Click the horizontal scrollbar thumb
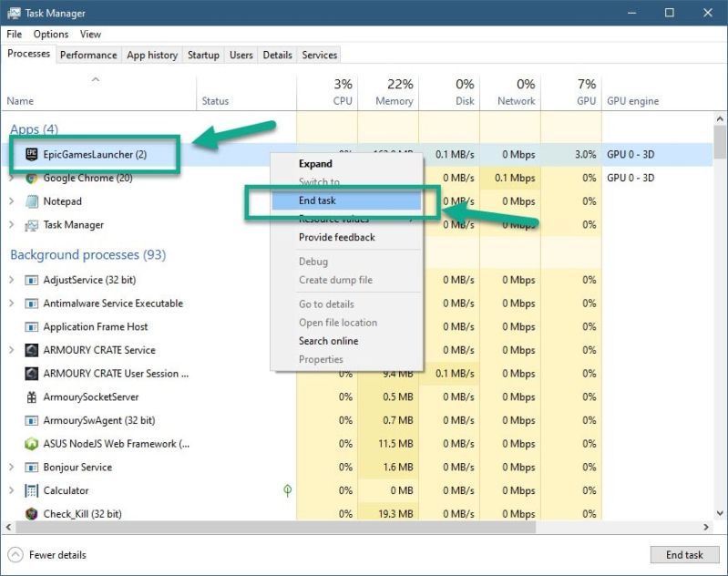 (275, 527)
